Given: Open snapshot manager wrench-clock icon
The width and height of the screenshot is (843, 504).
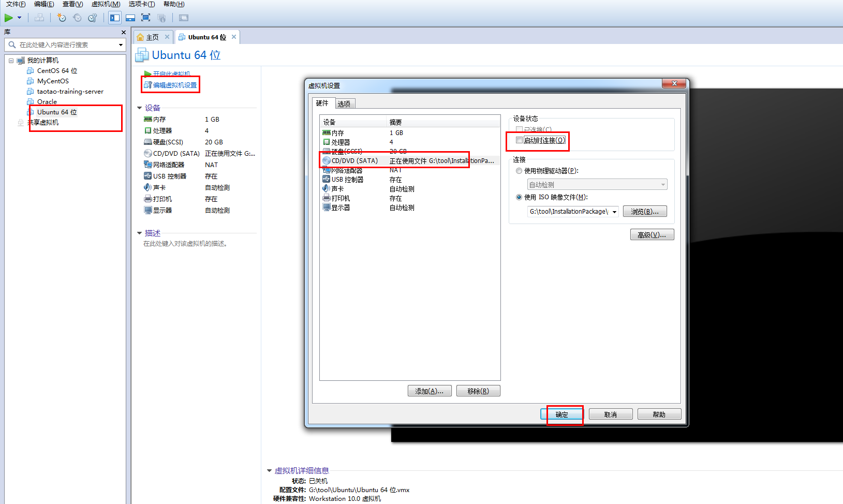Looking at the screenshot, I should [x=93, y=18].
